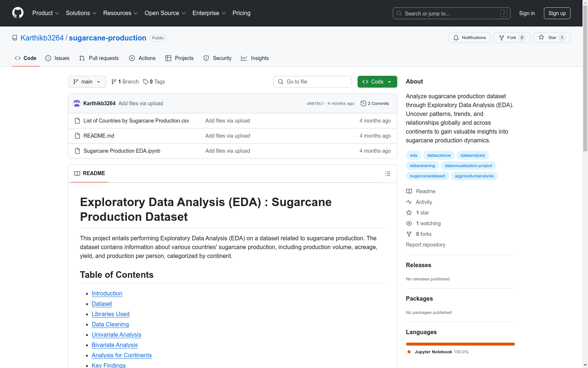Click file icon for Sugarcane Production CSV
This screenshot has width=588, height=368.
tap(77, 121)
